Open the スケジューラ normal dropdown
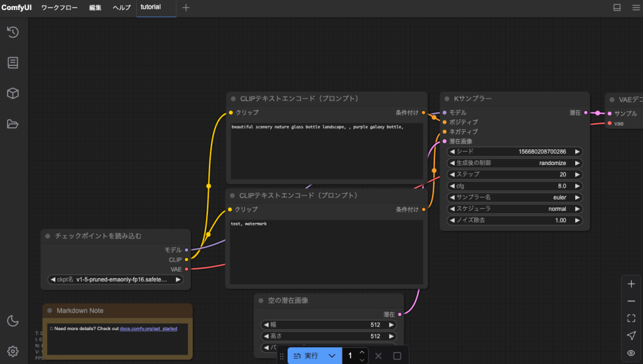Image resolution: width=643 pixels, height=364 pixels. click(x=514, y=208)
